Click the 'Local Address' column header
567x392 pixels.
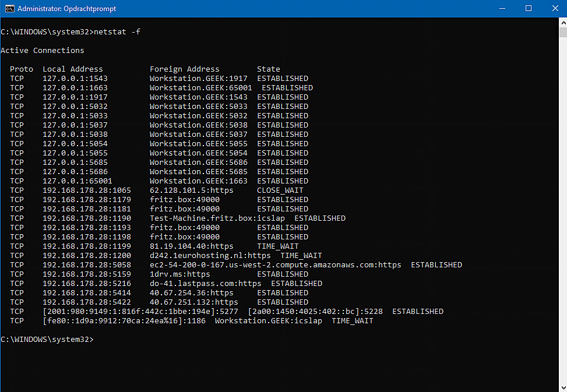[x=73, y=69]
